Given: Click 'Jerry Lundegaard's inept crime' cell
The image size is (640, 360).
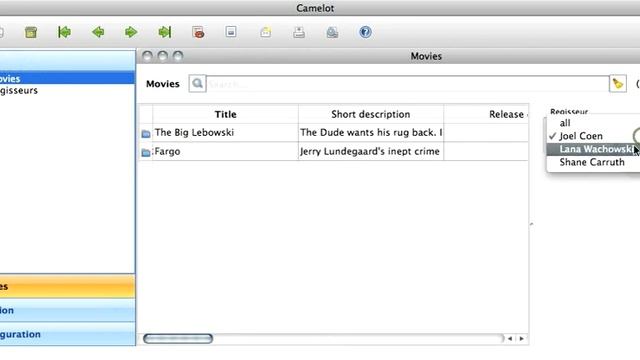Looking at the screenshot, I should [371, 151].
